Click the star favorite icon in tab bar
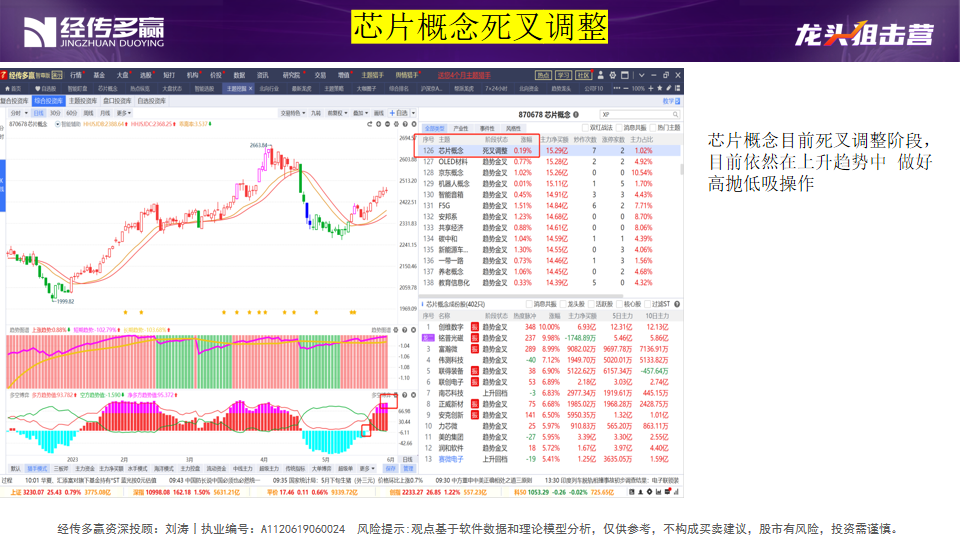The height and width of the screenshot is (540, 960). tap(659, 89)
